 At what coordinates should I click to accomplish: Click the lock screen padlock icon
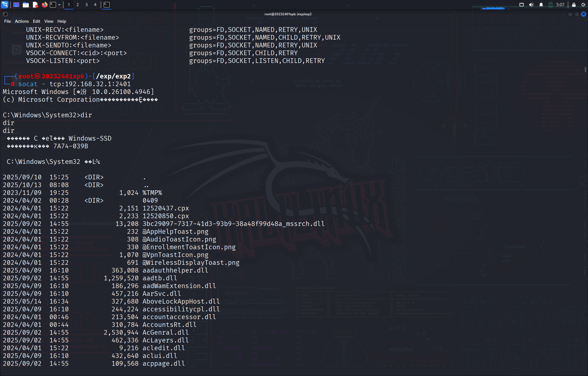pyautogui.click(x=574, y=4)
